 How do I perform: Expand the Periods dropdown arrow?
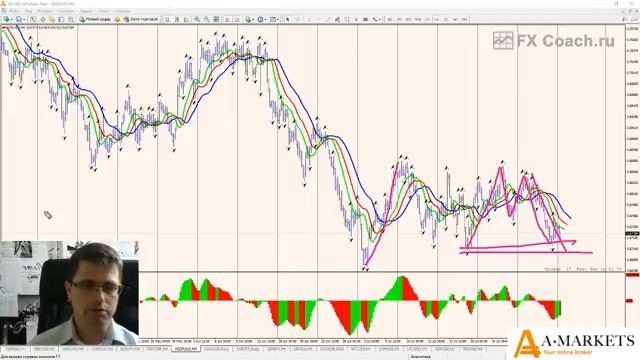pos(265,19)
